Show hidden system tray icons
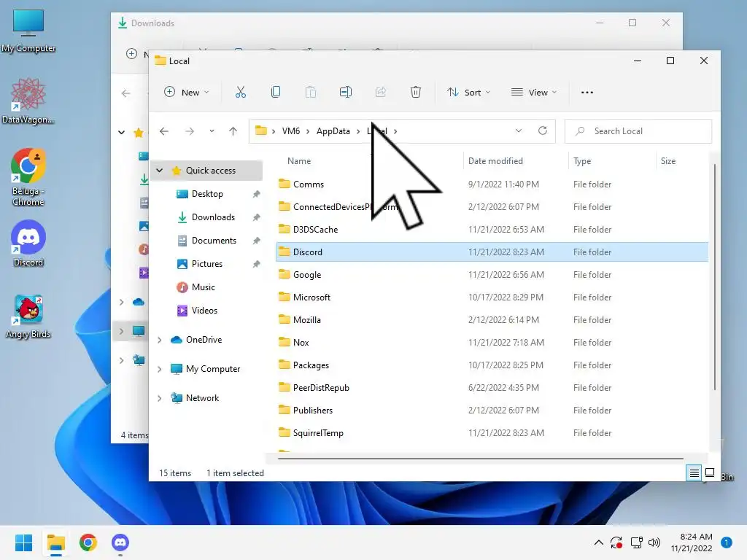This screenshot has width=747, height=560. point(599,542)
